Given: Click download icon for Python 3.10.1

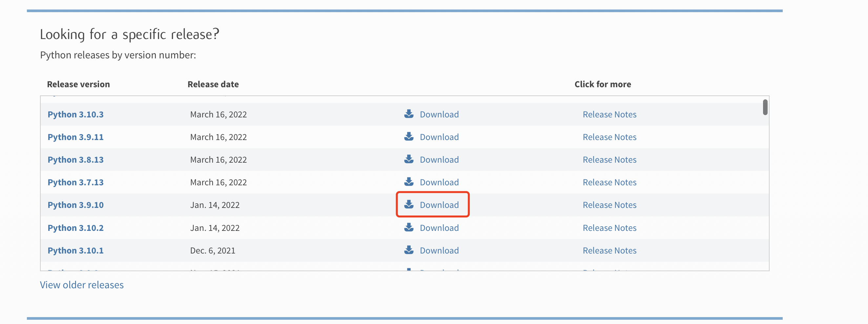Looking at the screenshot, I should pos(409,250).
